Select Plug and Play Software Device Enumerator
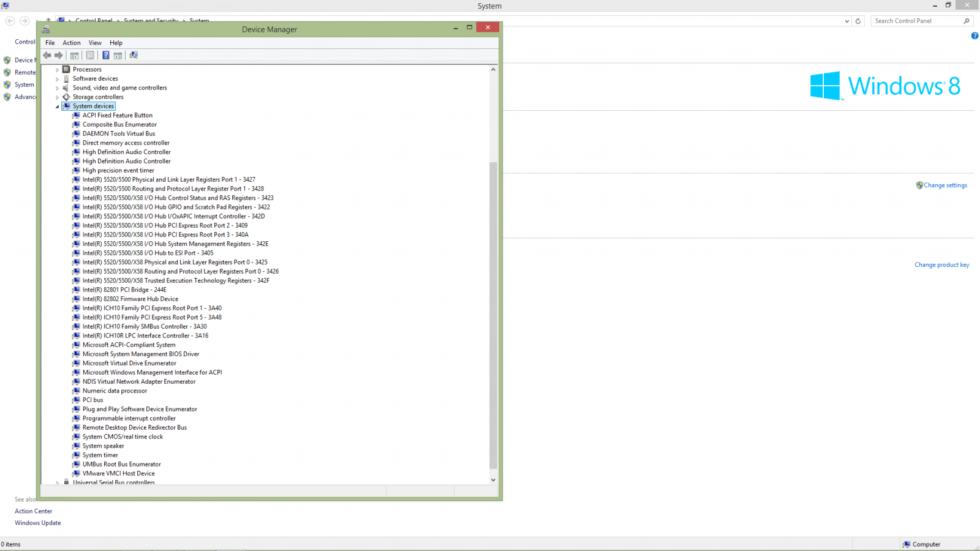 (x=140, y=409)
